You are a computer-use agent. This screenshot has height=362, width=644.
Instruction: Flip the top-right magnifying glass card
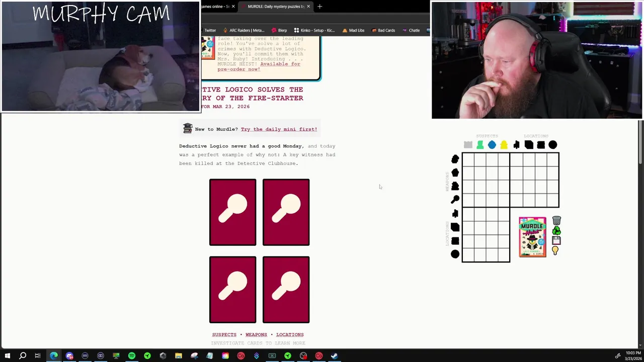pos(286,212)
